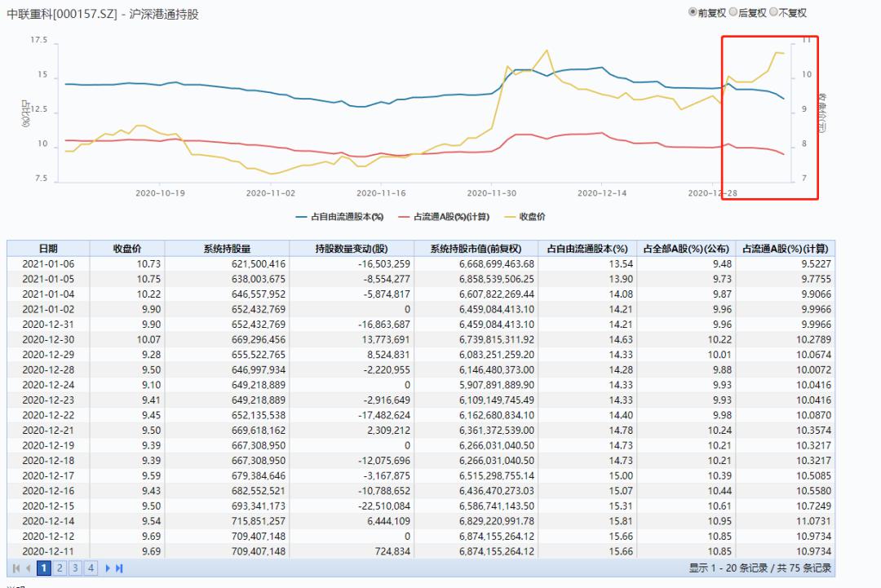Toggle 收盘价 yellow legend series
The width and height of the screenshot is (881, 588).
click(x=525, y=217)
